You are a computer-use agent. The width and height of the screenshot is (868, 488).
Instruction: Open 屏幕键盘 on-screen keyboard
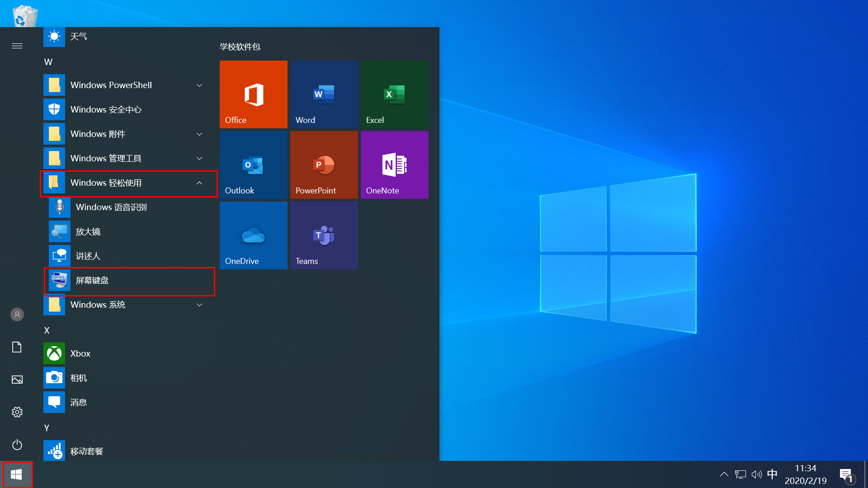click(128, 280)
